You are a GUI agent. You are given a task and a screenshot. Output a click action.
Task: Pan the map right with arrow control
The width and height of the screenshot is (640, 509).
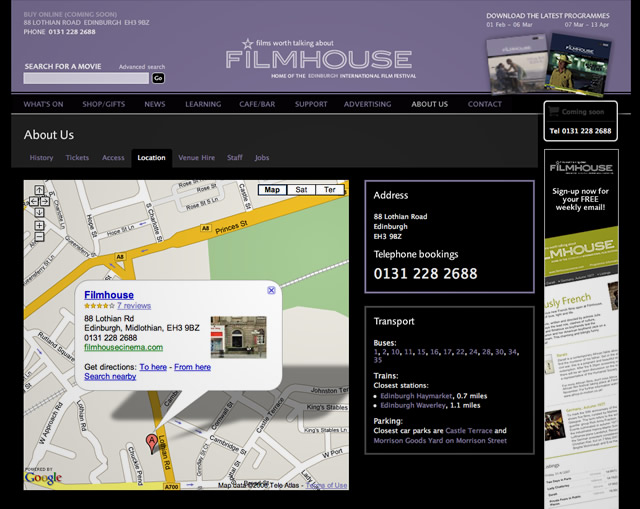click(44, 201)
